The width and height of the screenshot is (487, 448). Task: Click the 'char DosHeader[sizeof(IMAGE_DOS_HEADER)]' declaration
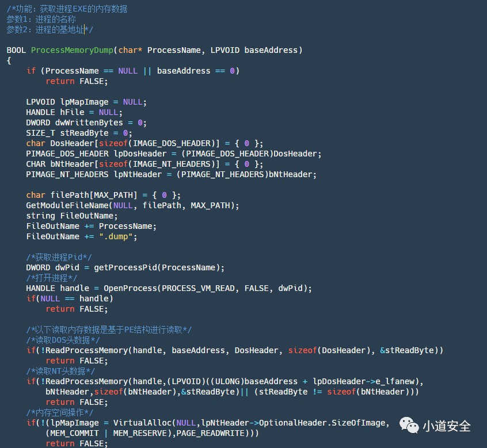coord(144,143)
